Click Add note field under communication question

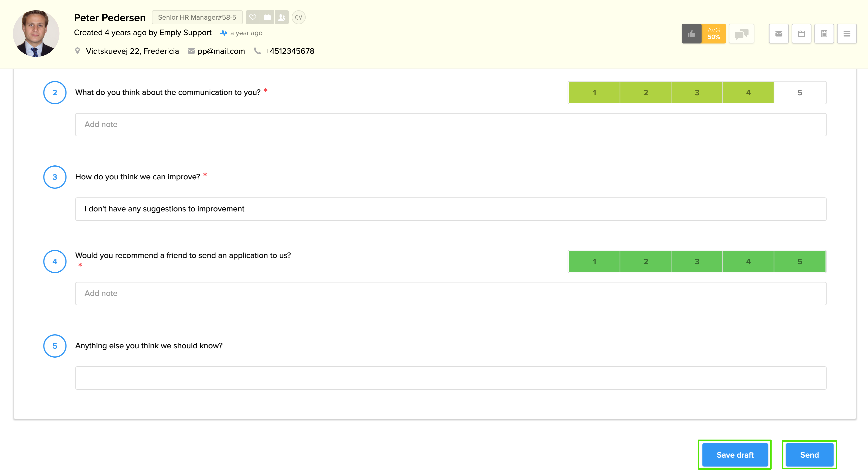pos(450,124)
